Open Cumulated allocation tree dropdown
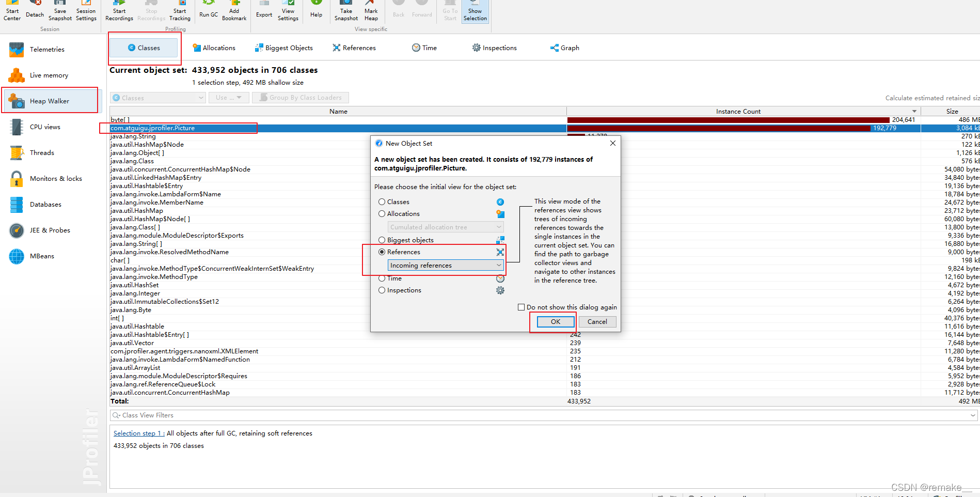Screen dimensions: 980x497 click(446, 227)
